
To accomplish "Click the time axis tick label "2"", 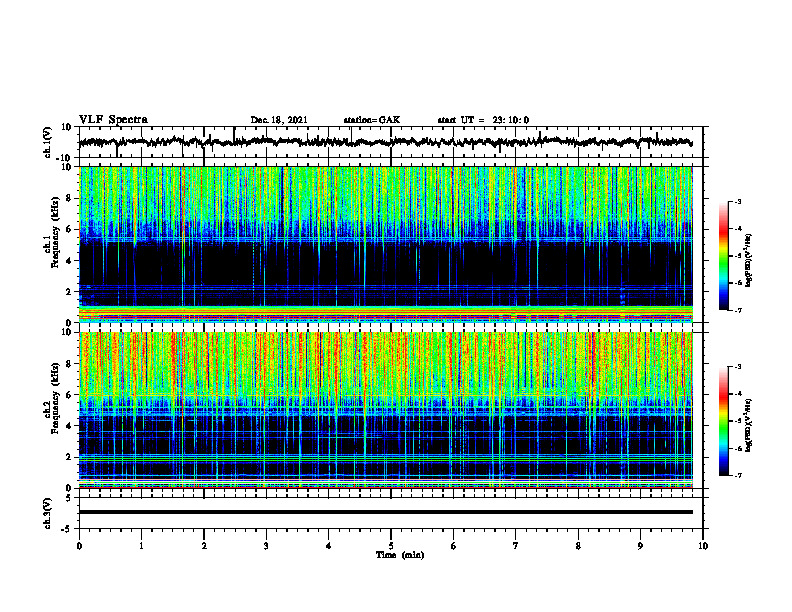I will tap(204, 546).
